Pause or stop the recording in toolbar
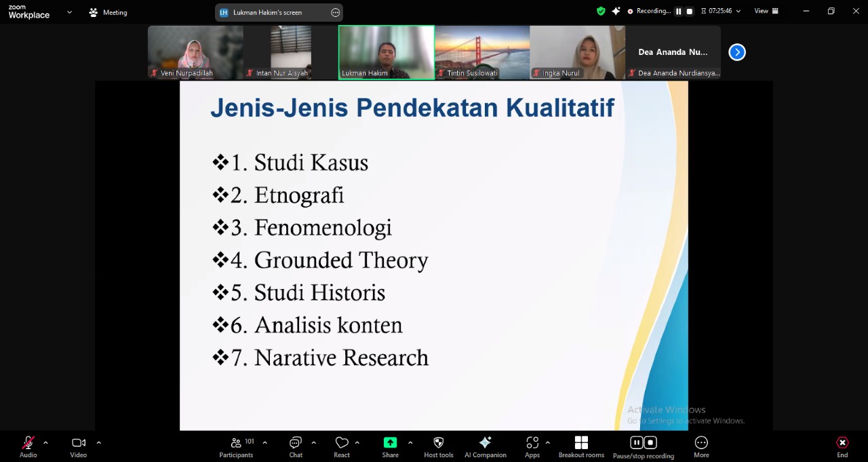The height and width of the screenshot is (462, 868). (x=643, y=446)
